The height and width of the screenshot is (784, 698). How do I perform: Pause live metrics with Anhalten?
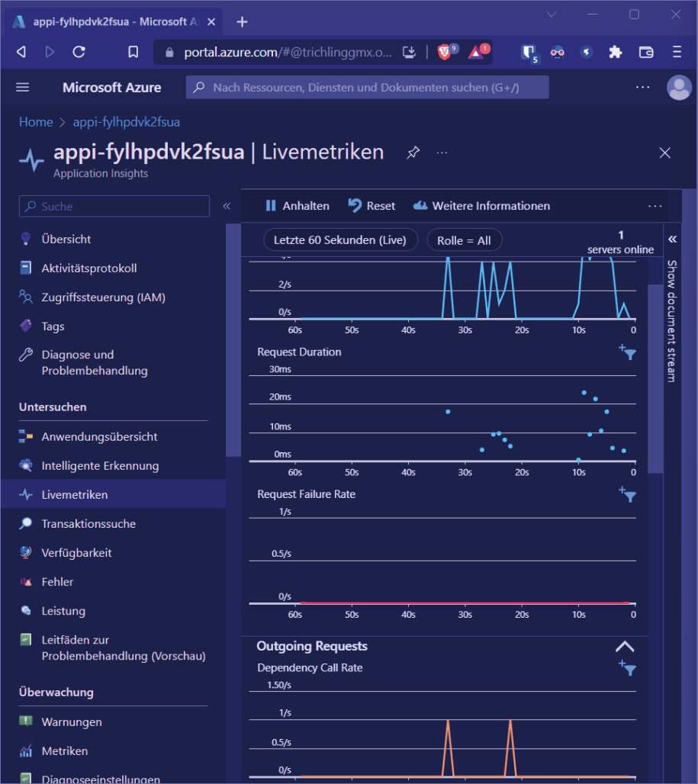(x=298, y=206)
